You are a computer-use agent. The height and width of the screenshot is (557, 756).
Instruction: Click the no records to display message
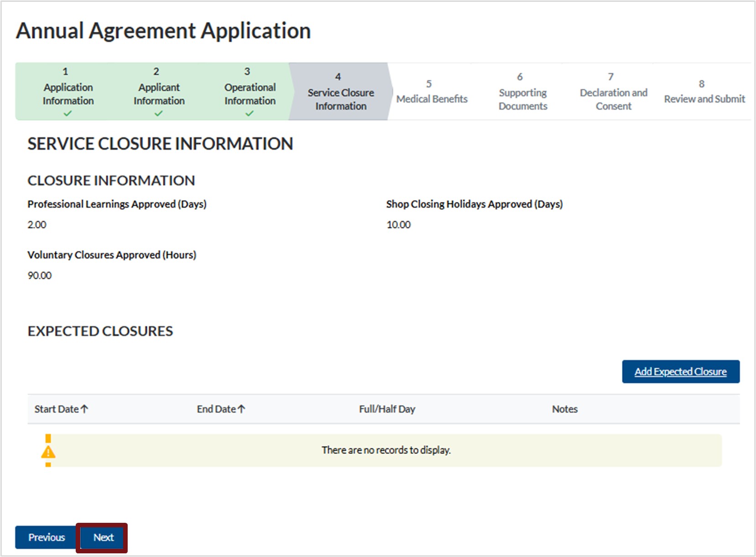(x=386, y=450)
